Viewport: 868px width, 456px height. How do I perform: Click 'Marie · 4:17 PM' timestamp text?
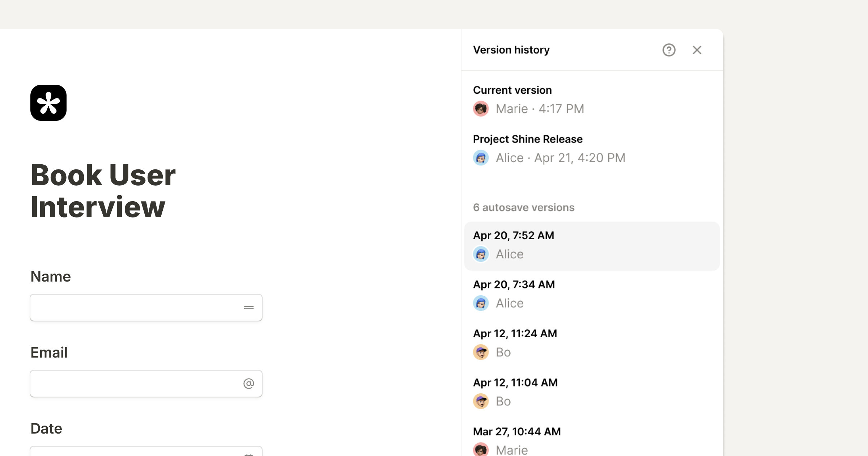(540, 109)
